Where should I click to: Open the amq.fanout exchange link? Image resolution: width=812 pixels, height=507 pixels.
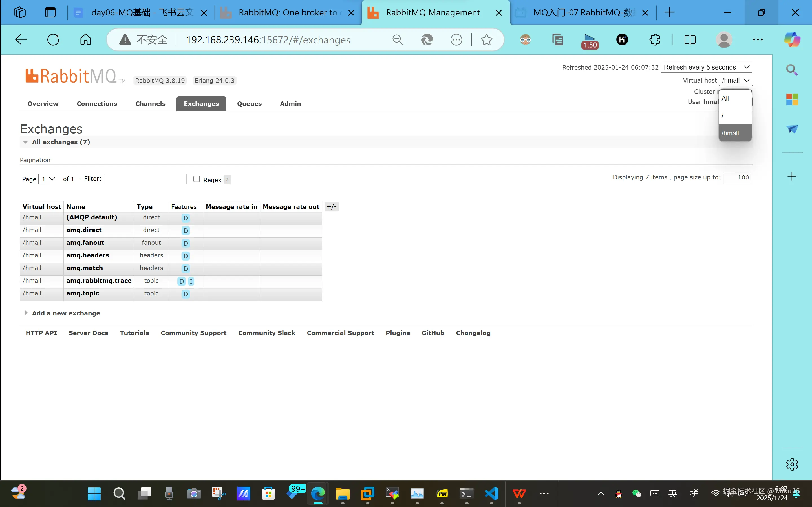tap(85, 243)
